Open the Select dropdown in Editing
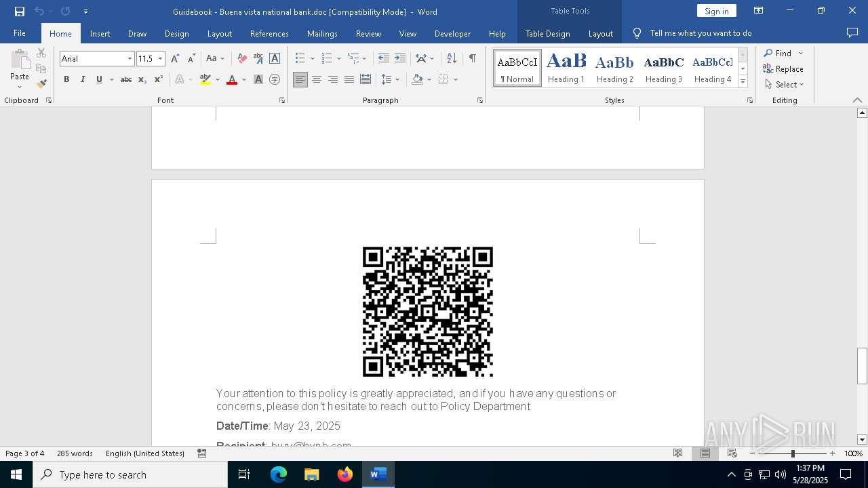 (x=784, y=84)
